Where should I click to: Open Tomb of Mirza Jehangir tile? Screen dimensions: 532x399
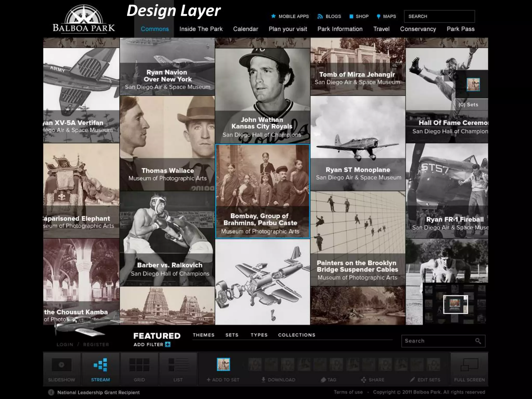(358, 66)
